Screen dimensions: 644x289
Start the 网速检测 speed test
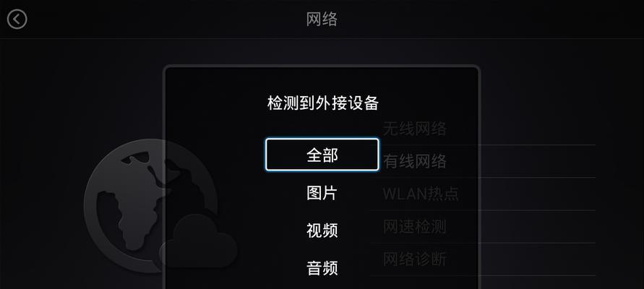415,227
